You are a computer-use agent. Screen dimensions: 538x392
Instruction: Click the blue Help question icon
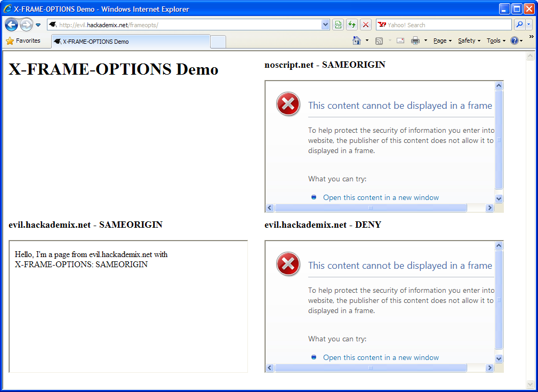(x=515, y=41)
